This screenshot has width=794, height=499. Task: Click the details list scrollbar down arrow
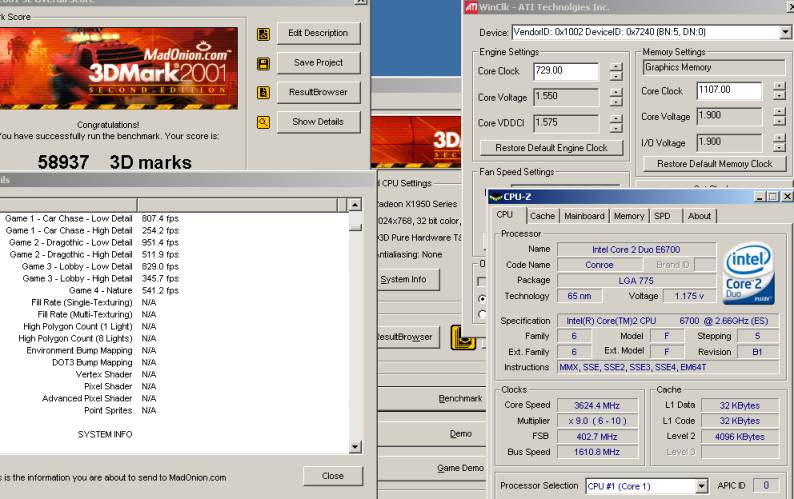(355, 446)
